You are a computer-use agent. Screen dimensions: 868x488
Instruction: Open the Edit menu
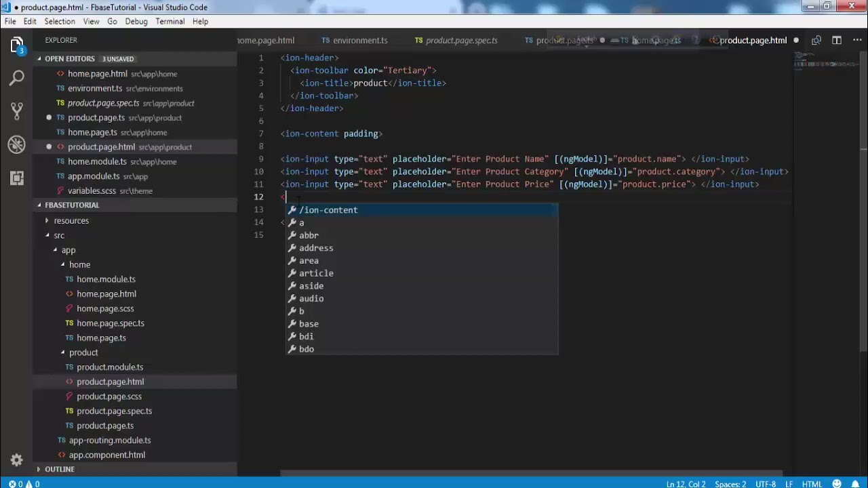30,22
